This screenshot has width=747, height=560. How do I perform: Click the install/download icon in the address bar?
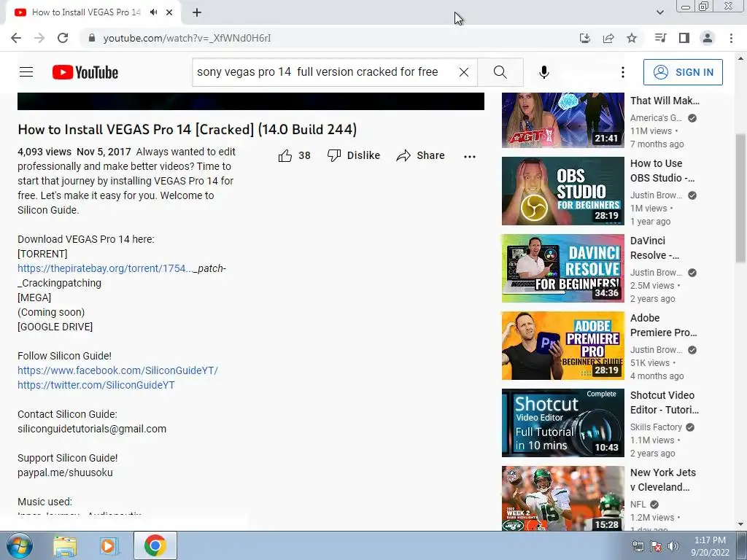pos(585,38)
